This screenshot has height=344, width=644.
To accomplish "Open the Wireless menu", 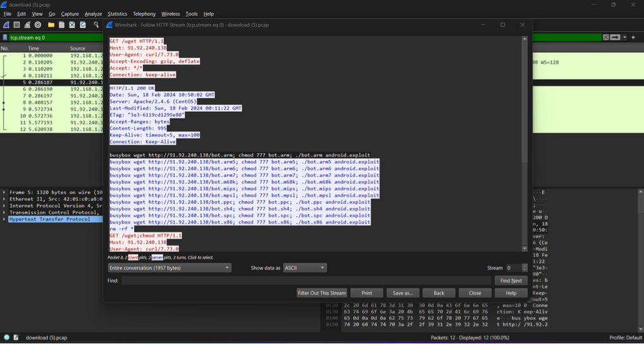I will [170, 14].
